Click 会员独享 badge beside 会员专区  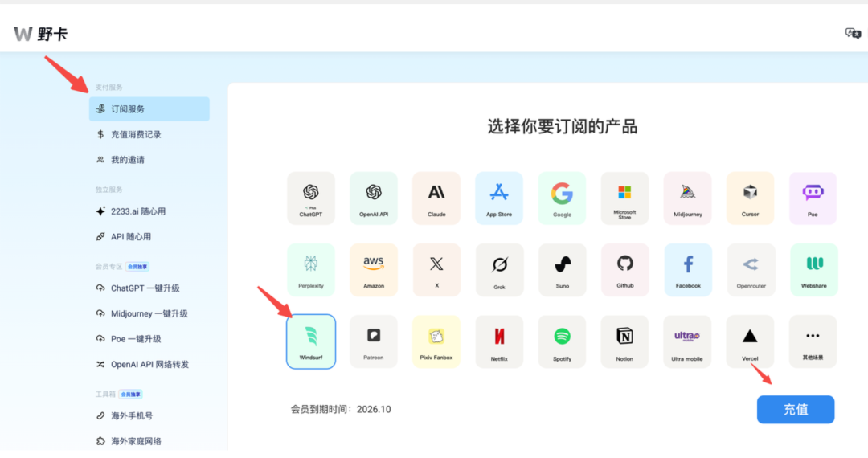137,267
